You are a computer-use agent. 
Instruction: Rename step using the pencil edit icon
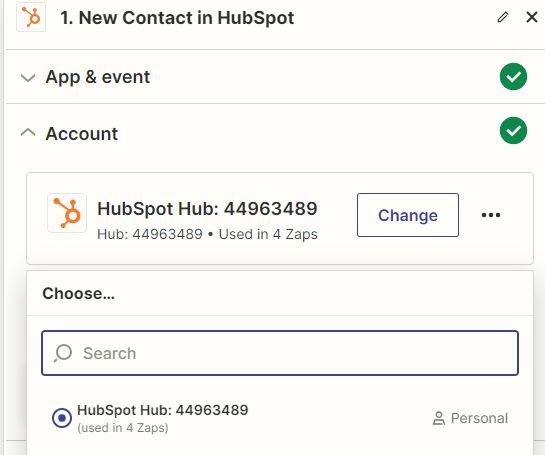coord(503,17)
